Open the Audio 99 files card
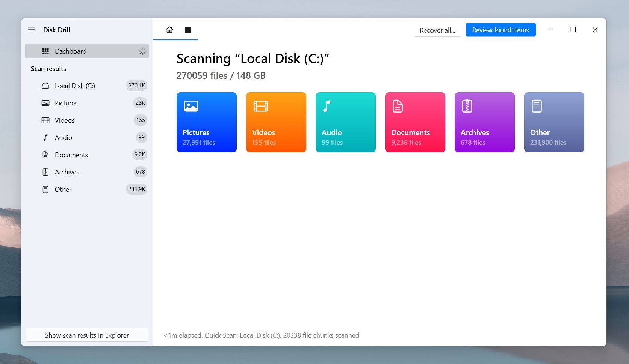This screenshot has height=364, width=629. pyautogui.click(x=346, y=122)
